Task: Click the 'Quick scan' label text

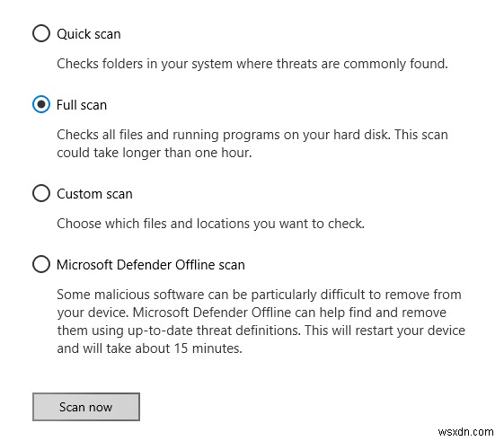Action: click(89, 34)
